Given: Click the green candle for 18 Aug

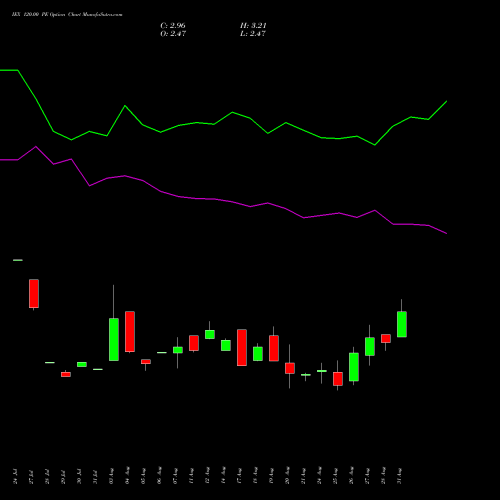Looking at the screenshot, I should 258,354.
